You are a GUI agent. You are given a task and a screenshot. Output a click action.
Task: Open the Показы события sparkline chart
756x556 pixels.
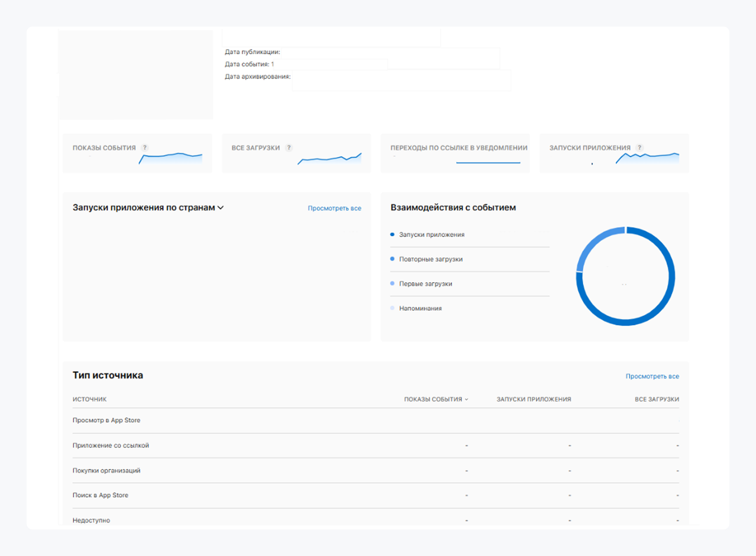(x=171, y=158)
